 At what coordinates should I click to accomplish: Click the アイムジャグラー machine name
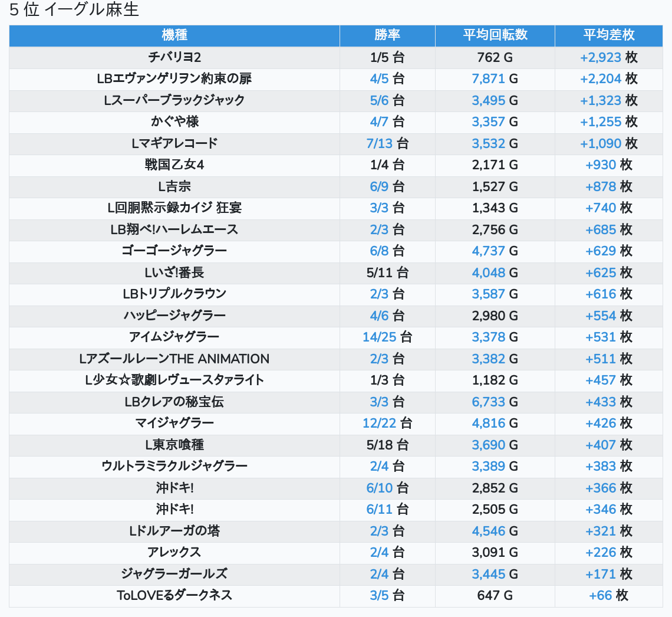pyautogui.click(x=174, y=337)
